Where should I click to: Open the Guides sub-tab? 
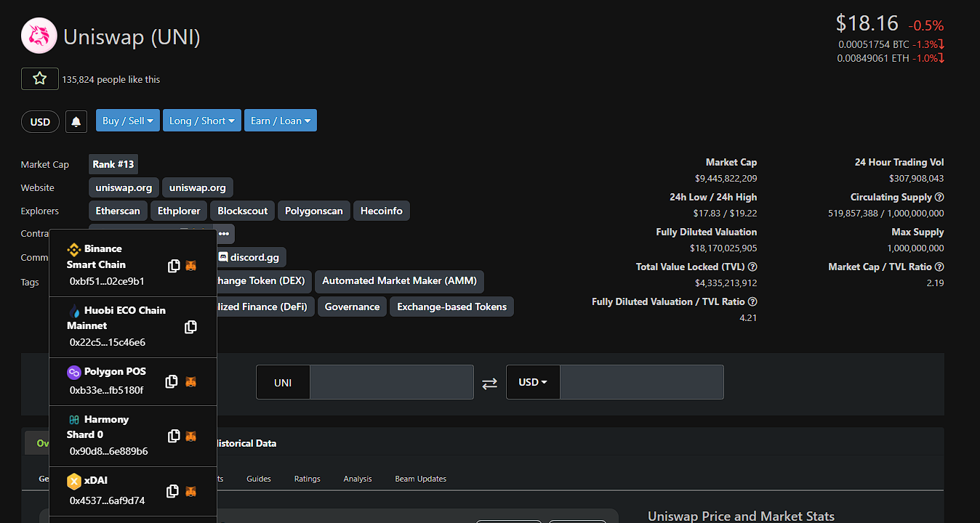click(259, 479)
